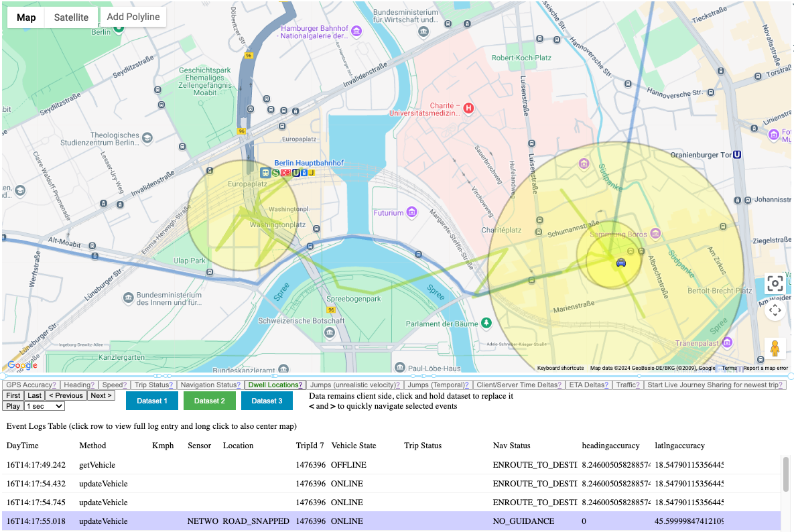Select the getVehicle log row at 14:17:49.242
The height and width of the screenshot is (532, 794).
[x=391, y=465]
